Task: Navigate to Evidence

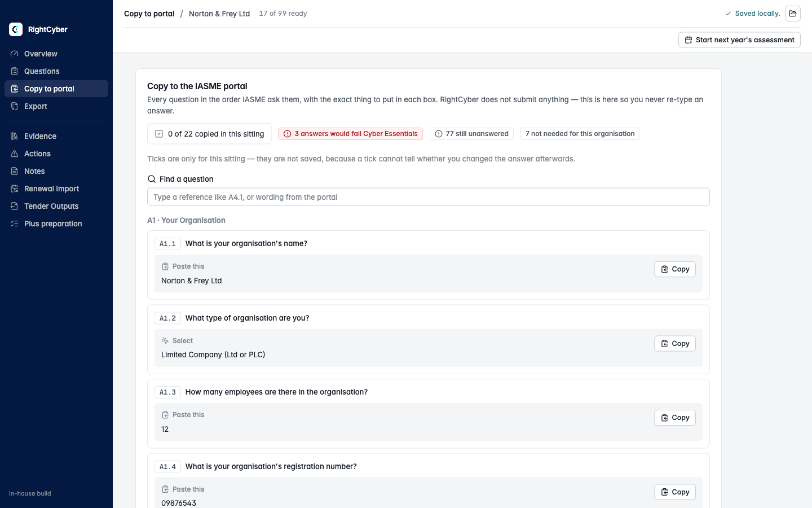Action: [56, 136]
